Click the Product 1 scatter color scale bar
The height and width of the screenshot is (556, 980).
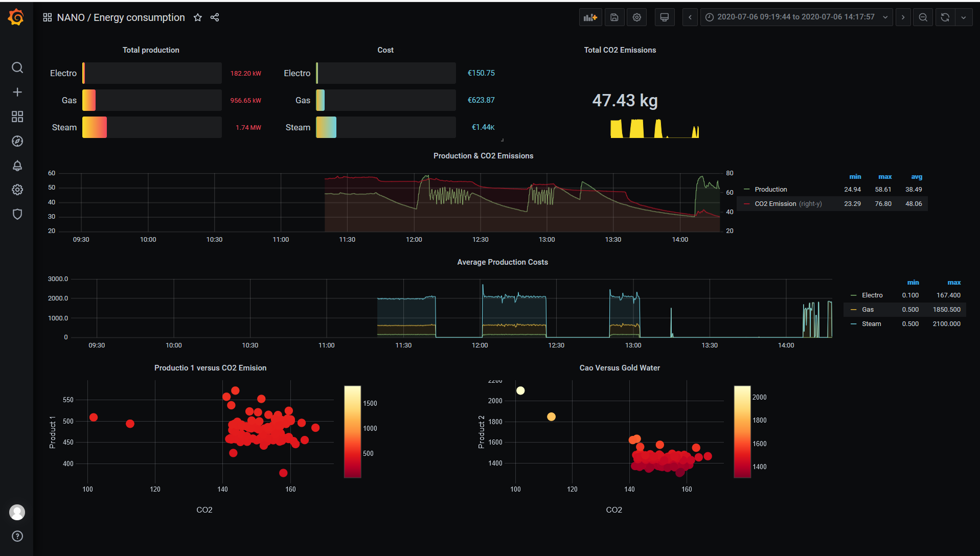click(x=353, y=432)
